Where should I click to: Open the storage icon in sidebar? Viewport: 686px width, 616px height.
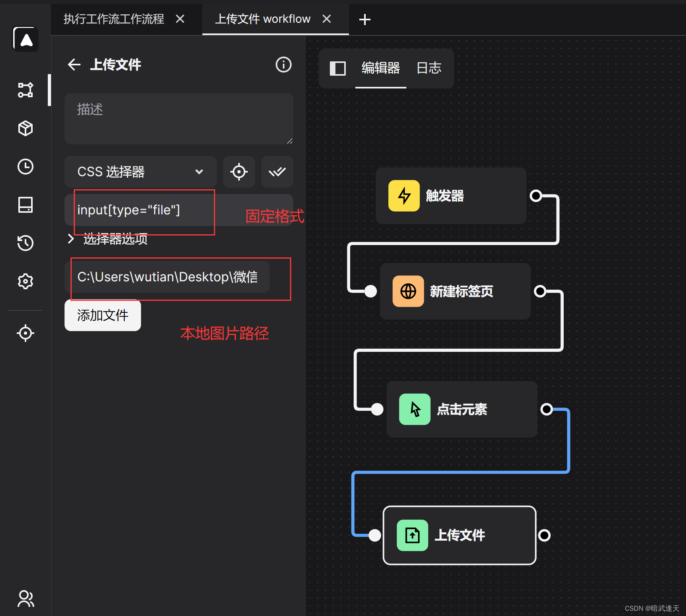click(x=25, y=205)
